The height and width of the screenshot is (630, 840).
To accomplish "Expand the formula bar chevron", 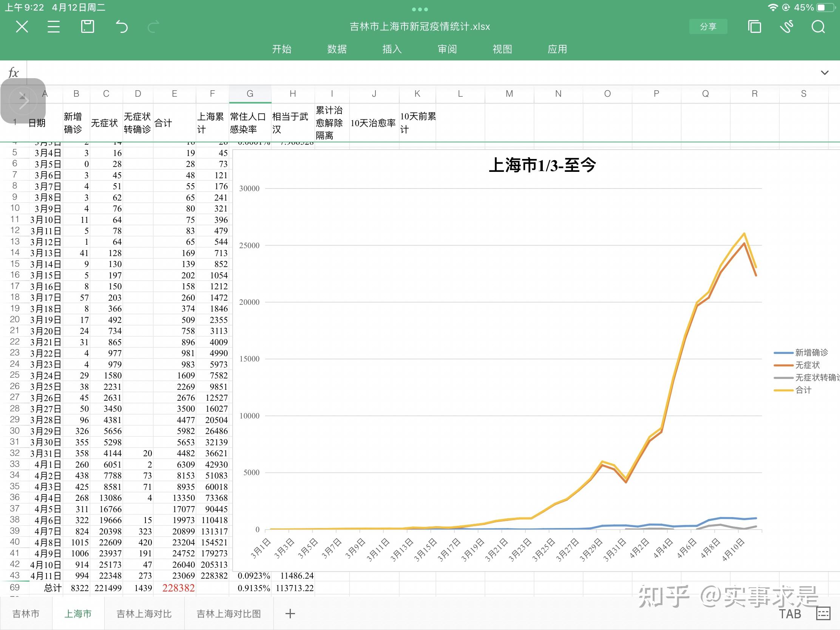I will point(825,73).
